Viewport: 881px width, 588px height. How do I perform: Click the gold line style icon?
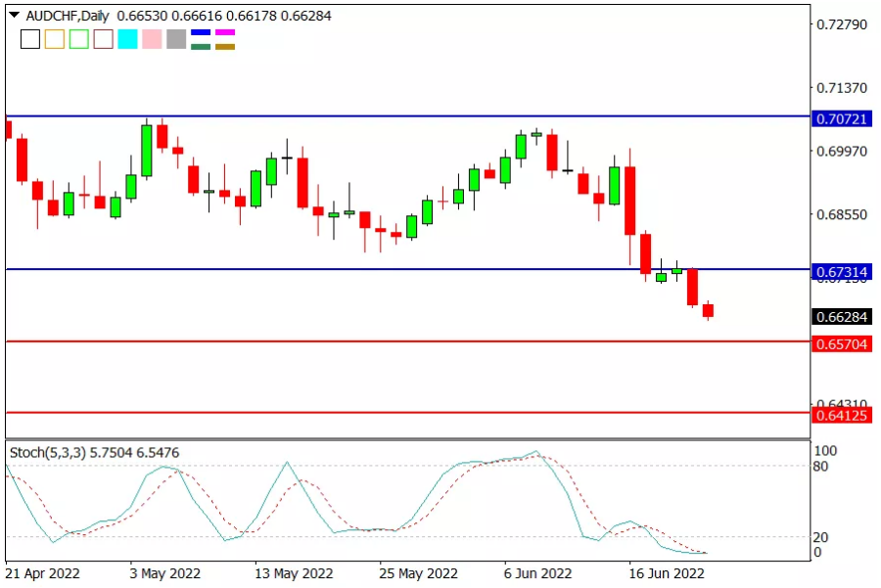tap(225, 47)
